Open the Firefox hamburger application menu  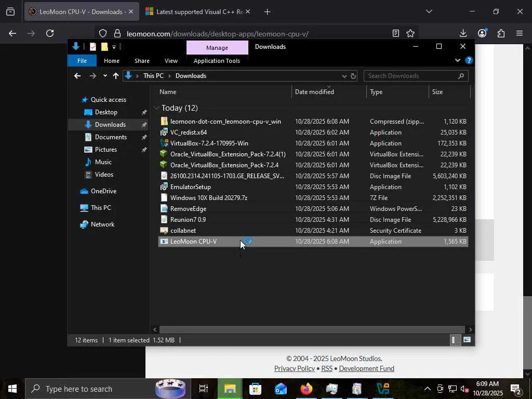coord(520,33)
